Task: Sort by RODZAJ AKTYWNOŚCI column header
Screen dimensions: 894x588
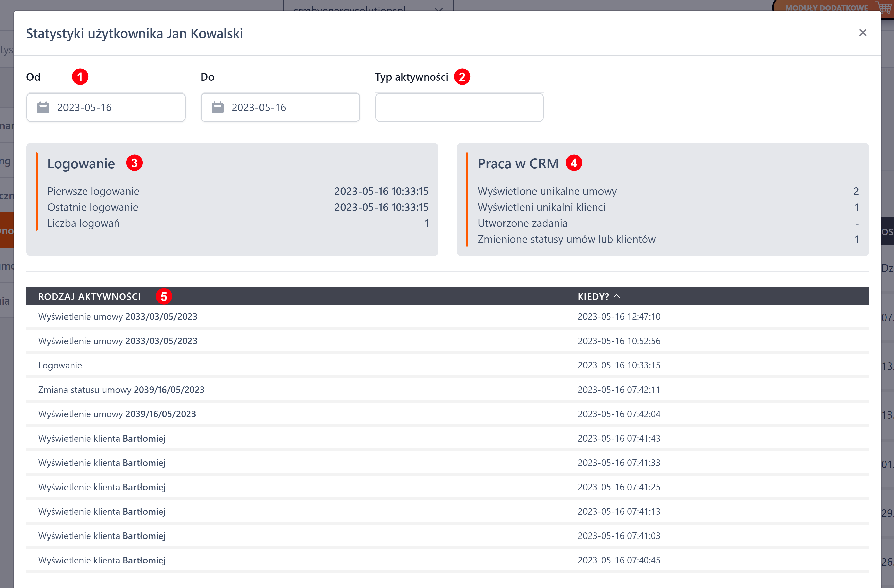Action: pyautogui.click(x=89, y=297)
